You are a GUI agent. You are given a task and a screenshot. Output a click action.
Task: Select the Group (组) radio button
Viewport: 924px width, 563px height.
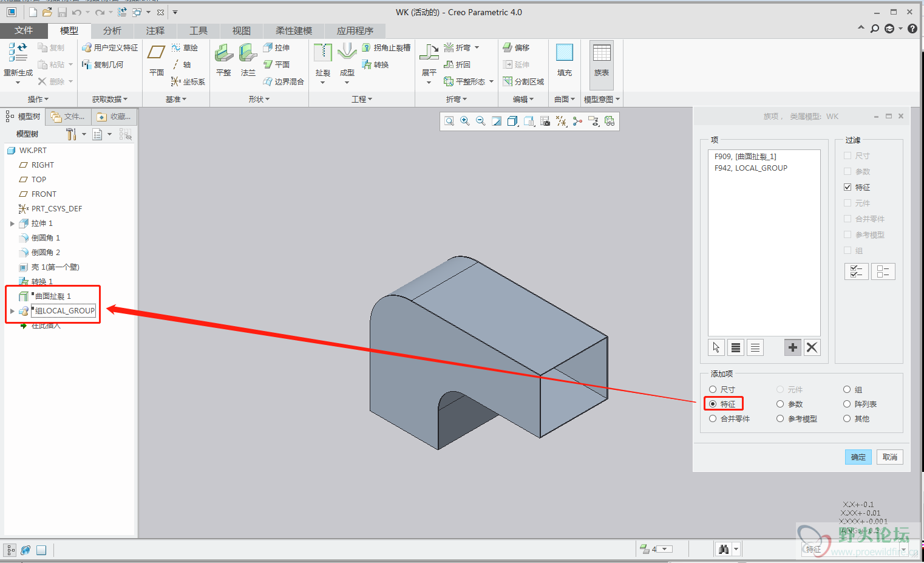click(847, 389)
